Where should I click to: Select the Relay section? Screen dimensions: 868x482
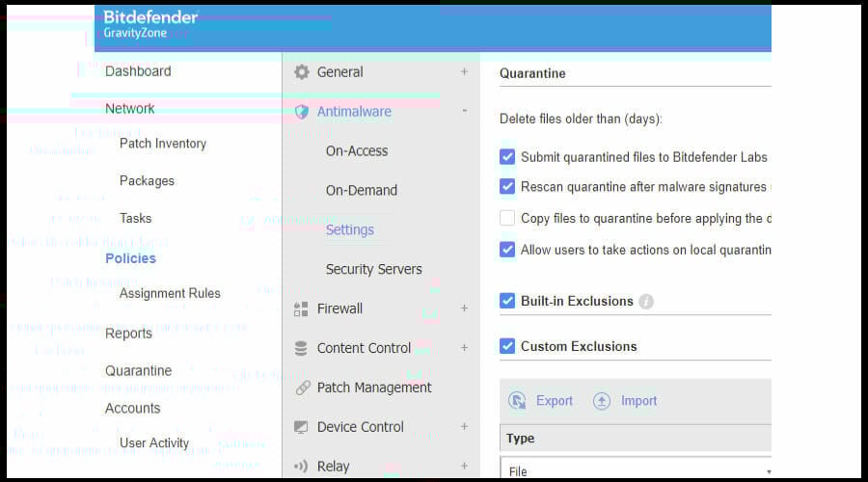334,467
